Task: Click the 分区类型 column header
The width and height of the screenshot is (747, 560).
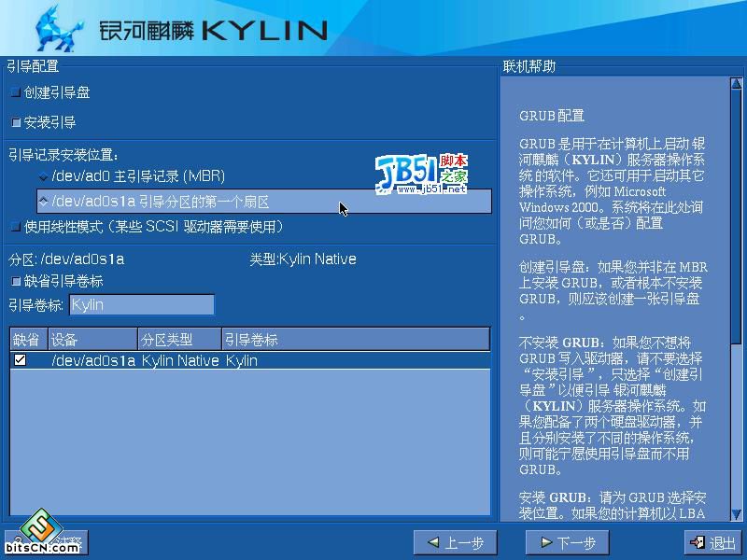Action: coord(179,340)
